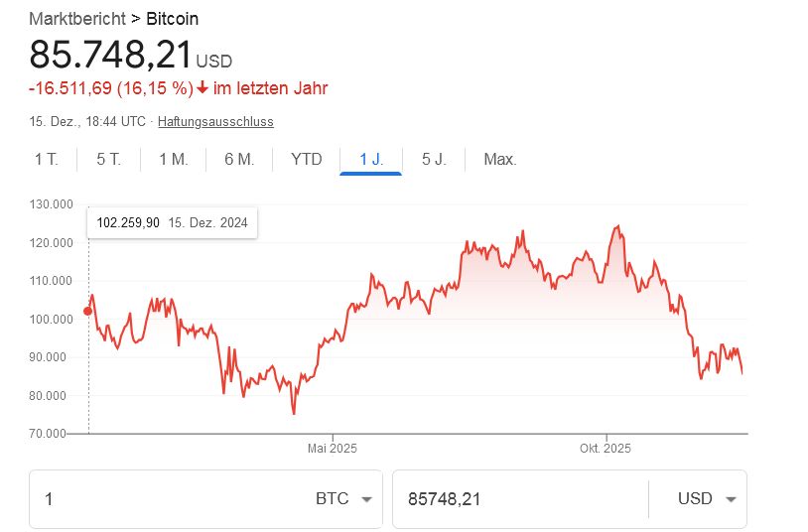The height and width of the screenshot is (532, 808).
Task: Click the chart tooltip showing 102.259,90
Action: pos(172,222)
